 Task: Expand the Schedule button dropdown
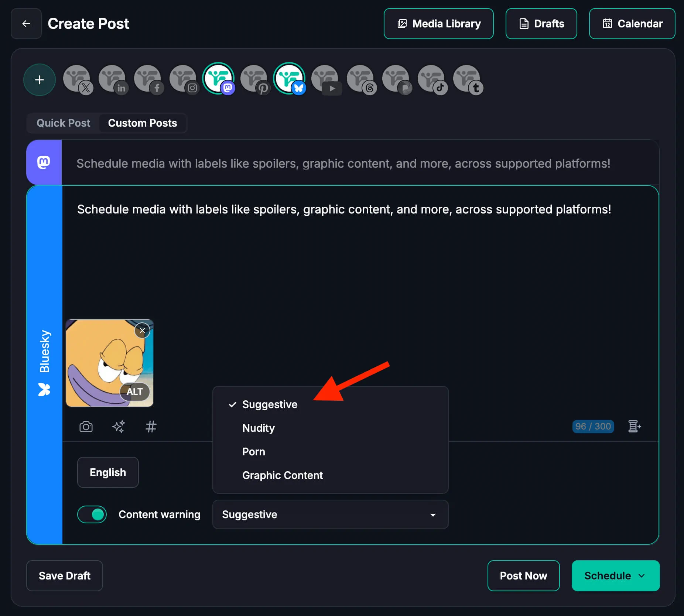(642, 576)
